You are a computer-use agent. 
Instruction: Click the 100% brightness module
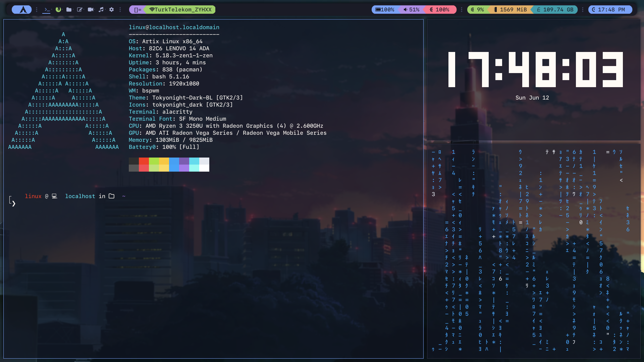(439, 10)
